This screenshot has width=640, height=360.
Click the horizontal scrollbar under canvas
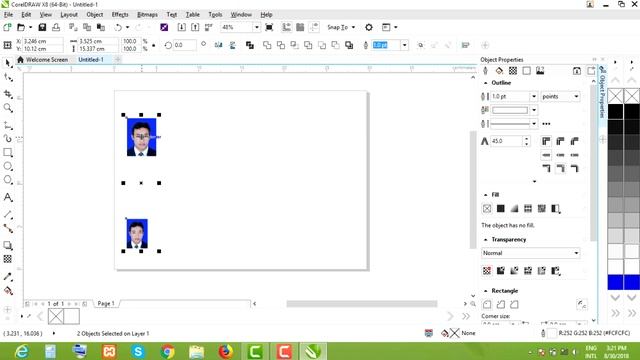click(362, 304)
